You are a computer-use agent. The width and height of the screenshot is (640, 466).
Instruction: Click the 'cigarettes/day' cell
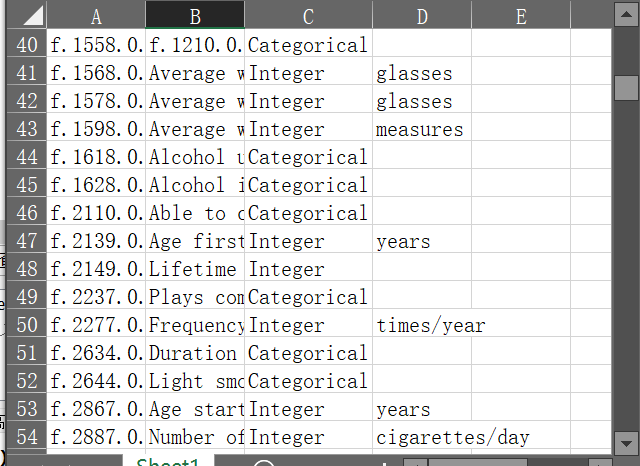422,437
